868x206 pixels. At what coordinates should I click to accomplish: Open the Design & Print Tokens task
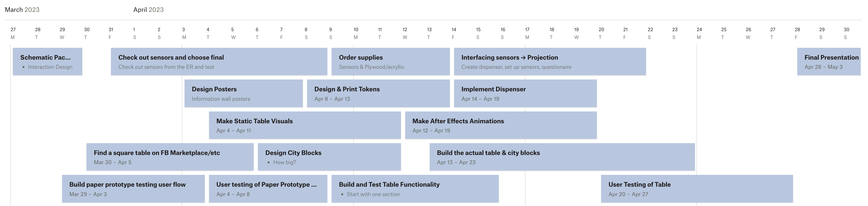point(378,93)
